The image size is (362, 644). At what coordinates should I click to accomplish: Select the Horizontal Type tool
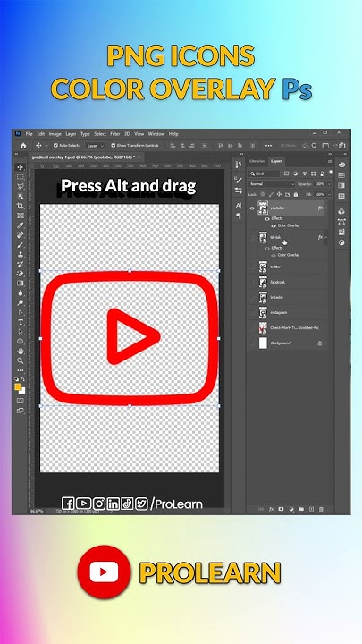pyautogui.click(x=20, y=322)
